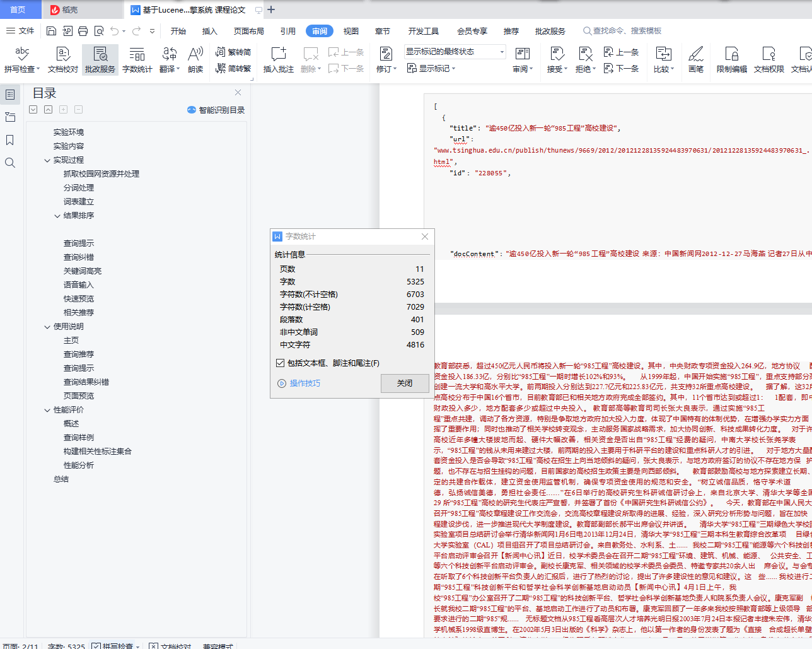Open the customize quick access toolbar arrow
812x649 pixels.
153,31
